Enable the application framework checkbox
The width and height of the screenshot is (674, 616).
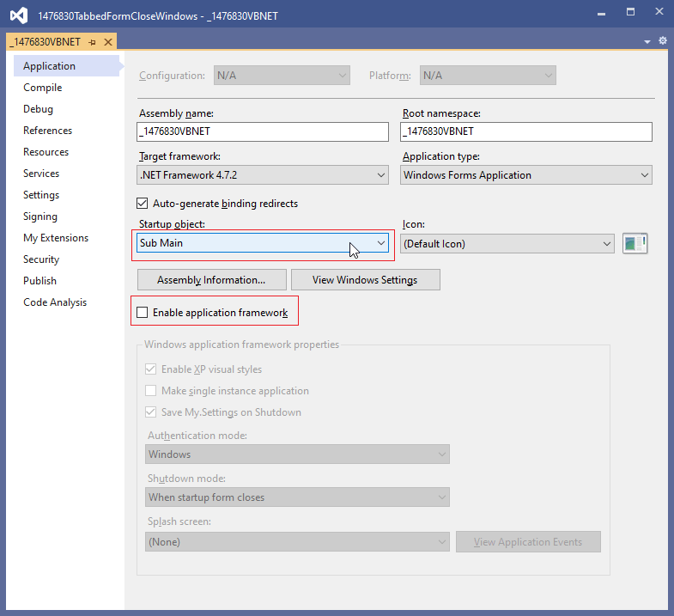pos(143,313)
